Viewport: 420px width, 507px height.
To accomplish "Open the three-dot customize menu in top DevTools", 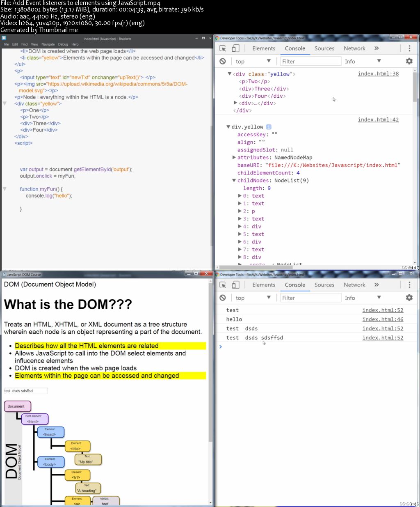I will [409, 48].
